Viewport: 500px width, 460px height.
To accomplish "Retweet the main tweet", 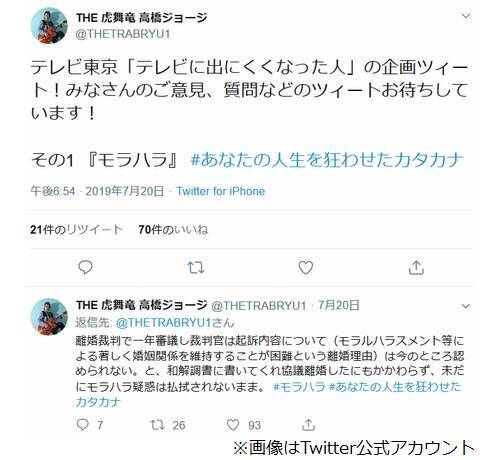I will click(195, 268).
